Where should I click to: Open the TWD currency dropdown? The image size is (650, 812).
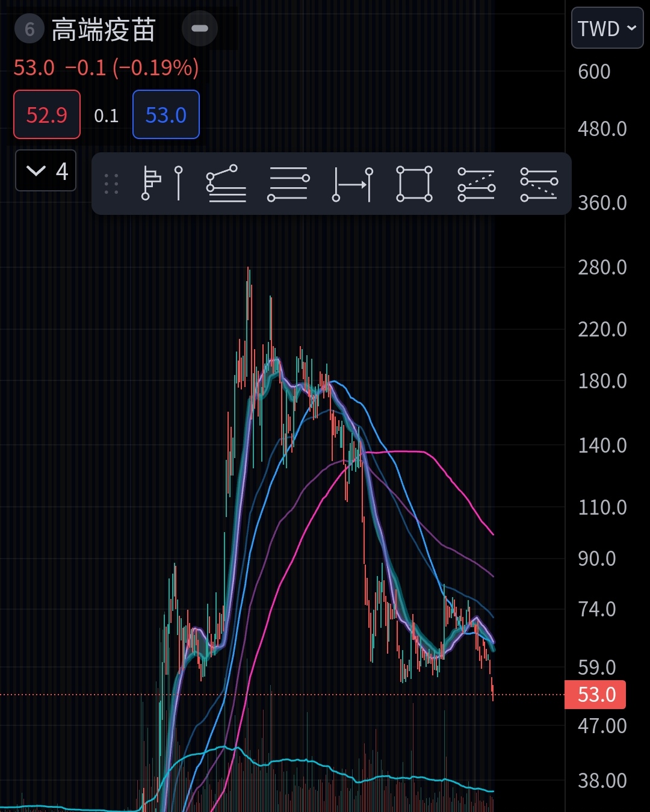pyautogui.click(x=607, y=28)
